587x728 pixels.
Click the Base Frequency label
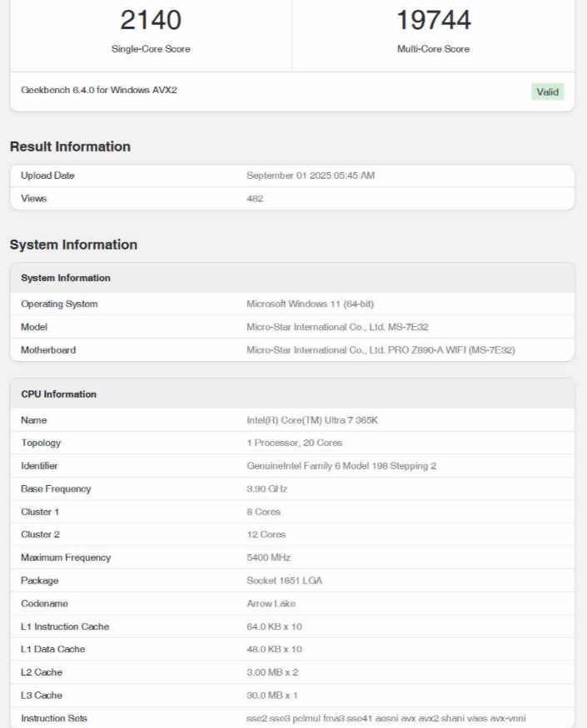[x=56, y=489]
